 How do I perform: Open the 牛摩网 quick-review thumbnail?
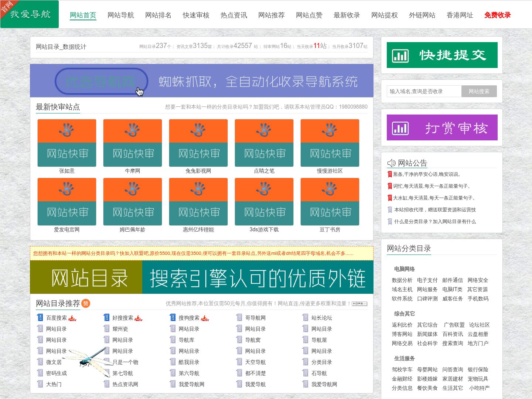133,143
